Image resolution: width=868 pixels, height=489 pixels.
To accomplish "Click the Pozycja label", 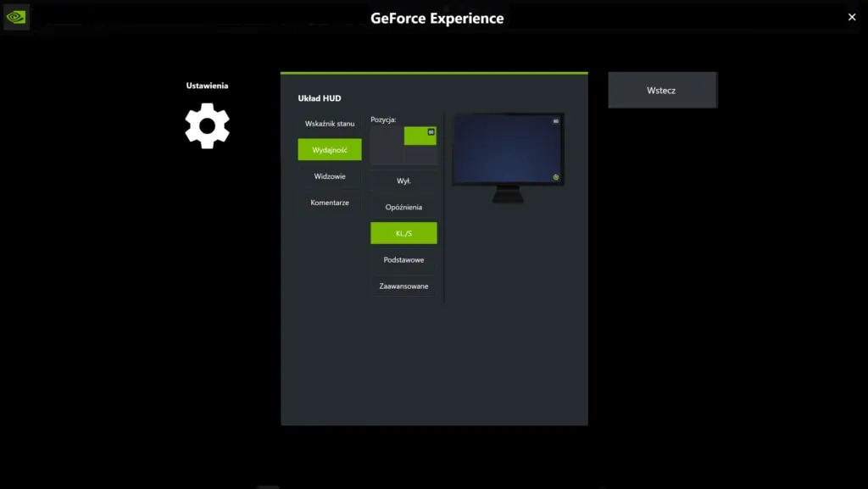I will [x=383, y=119].
